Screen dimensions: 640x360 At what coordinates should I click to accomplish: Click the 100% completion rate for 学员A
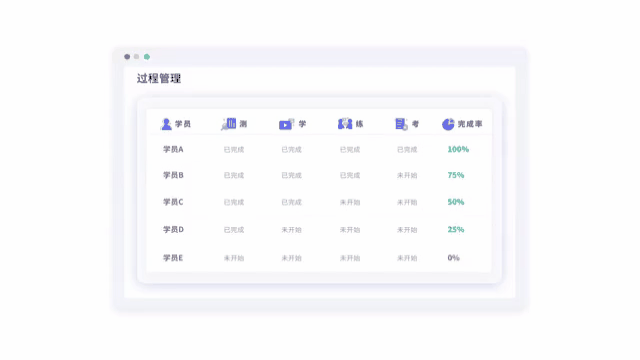[x=458, y=149]
